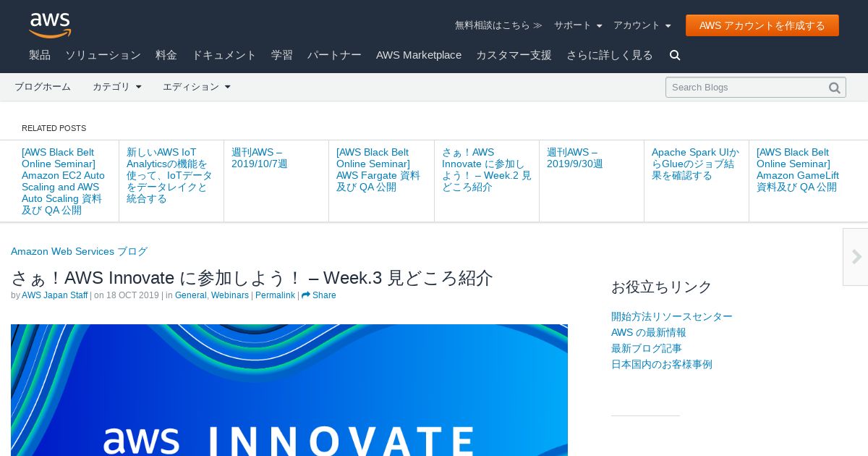The image size is (868, 456).
Task: Click the AWS logo
Action: coord(50,25)
